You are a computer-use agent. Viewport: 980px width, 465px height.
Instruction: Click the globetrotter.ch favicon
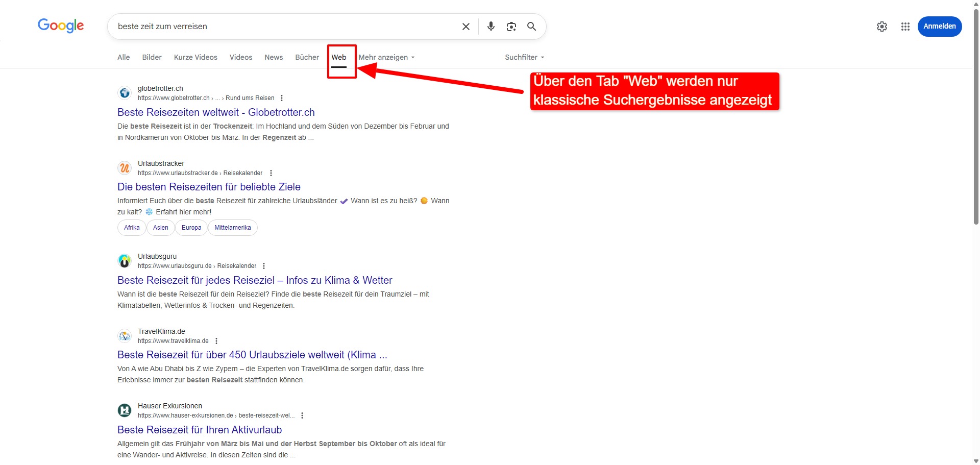(x=125, y=93)
